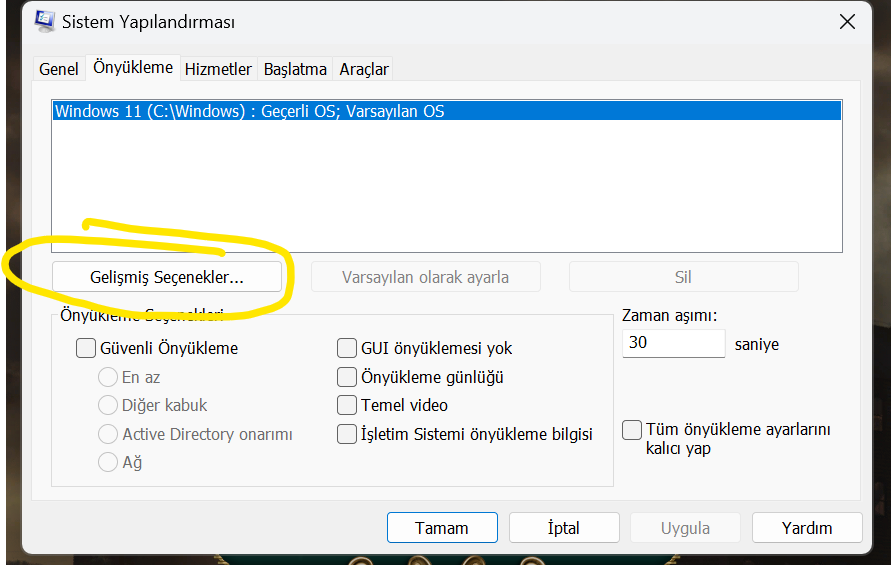
Task: Cancel with the İptal button
Action: 564,527
